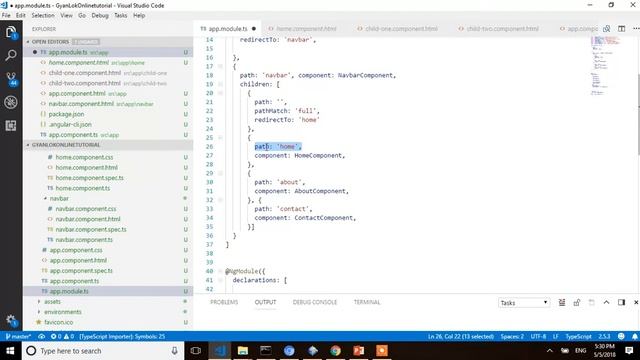
Task: Change encoding via UTF-8
Action: (x=538, y=336)
